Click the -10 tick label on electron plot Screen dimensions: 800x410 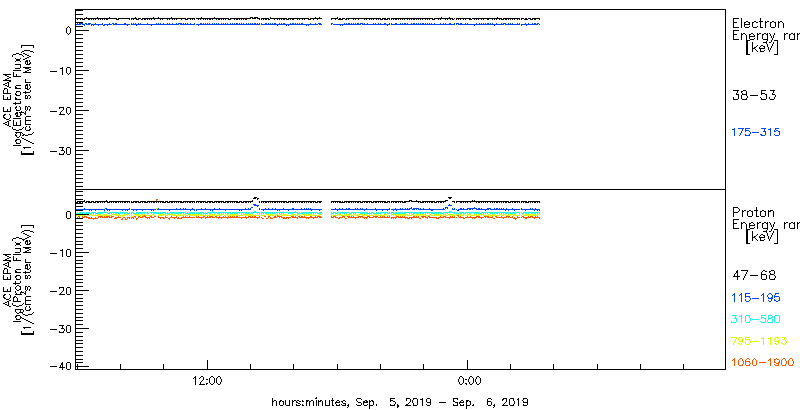tap(61, 70)
